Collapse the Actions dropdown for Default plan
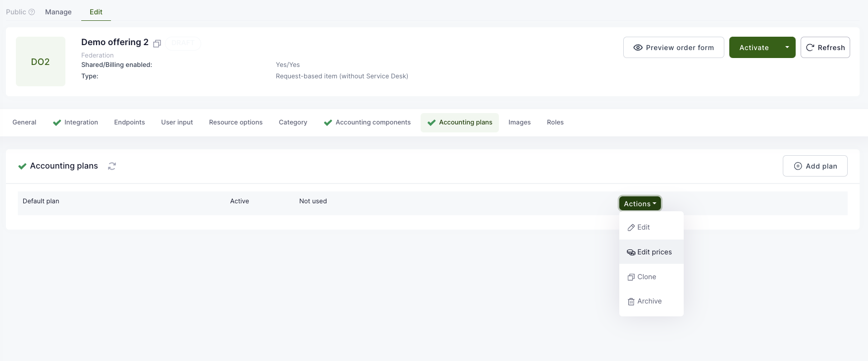868x361 pixels. (640, 204)
